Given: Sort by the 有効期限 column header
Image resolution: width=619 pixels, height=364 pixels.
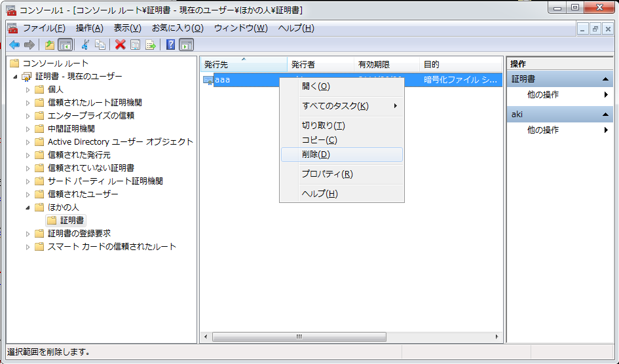Looking at the screenshot, I should (374, 65).
